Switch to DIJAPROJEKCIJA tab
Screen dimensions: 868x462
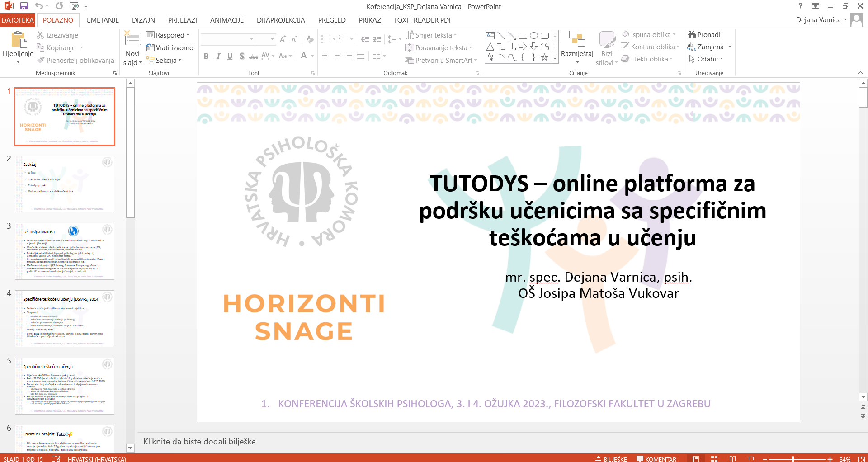(281, 20)
